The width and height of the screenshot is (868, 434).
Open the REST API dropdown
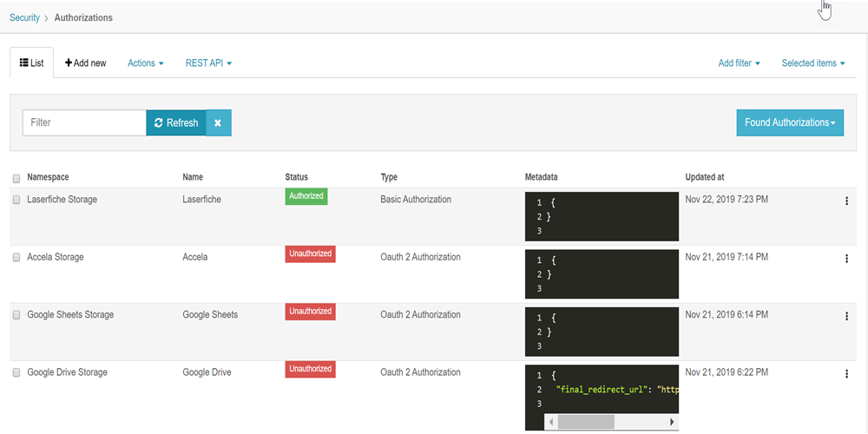click(x=208, y=63)
